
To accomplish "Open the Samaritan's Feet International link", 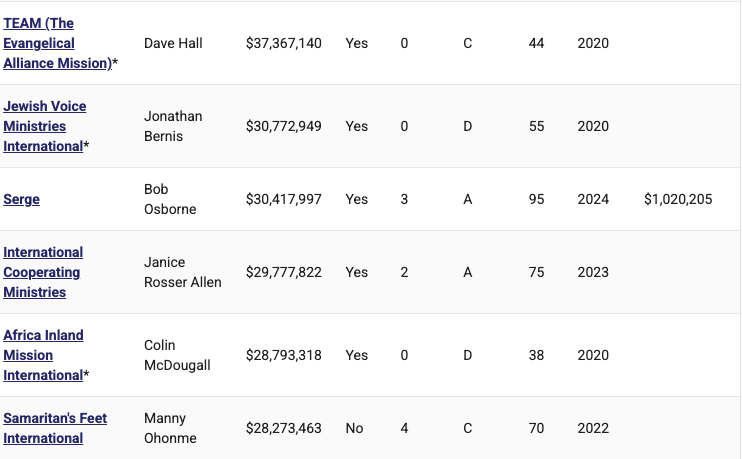I will coord(55,428).
